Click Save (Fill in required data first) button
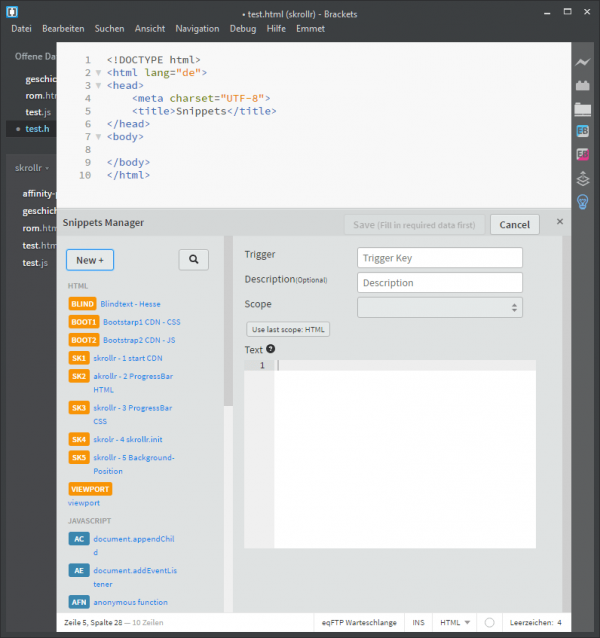The width and height of the screenshot is (600, 638). pos(414,225)
